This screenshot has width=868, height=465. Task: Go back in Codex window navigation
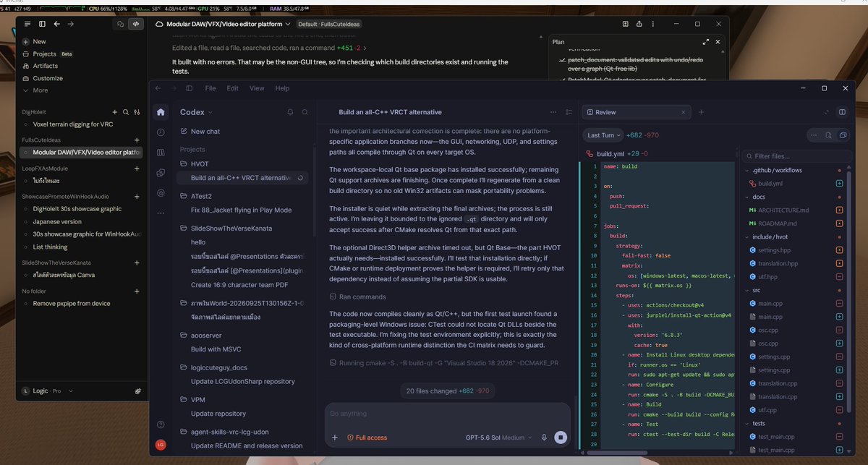156,88
